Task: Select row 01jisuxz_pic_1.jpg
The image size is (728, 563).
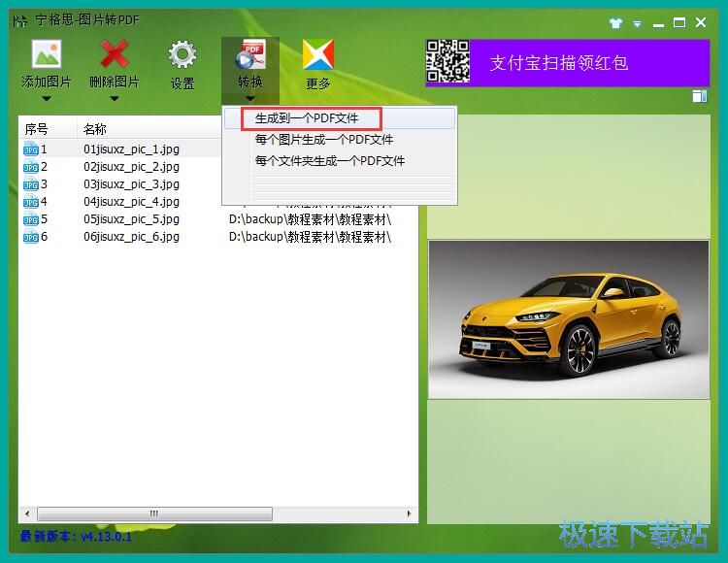Action: tap(120, 149)
